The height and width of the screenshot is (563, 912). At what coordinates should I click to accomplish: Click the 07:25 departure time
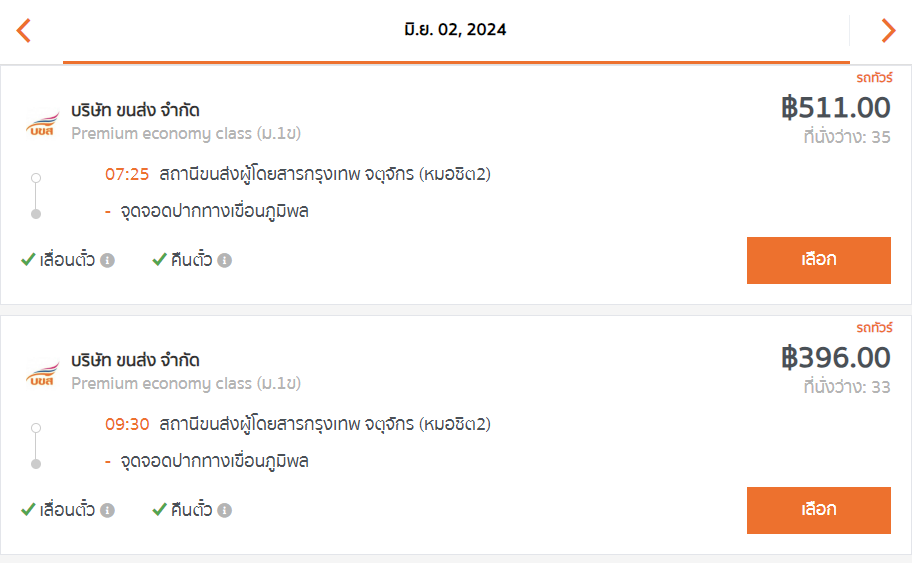click(127, 174)
